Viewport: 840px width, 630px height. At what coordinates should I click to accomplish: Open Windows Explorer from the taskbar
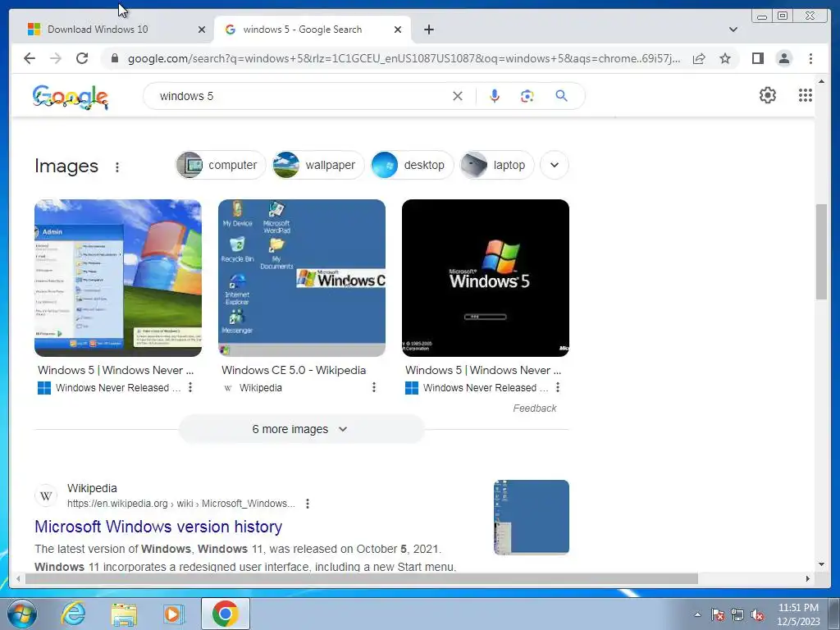pos(124,614)
